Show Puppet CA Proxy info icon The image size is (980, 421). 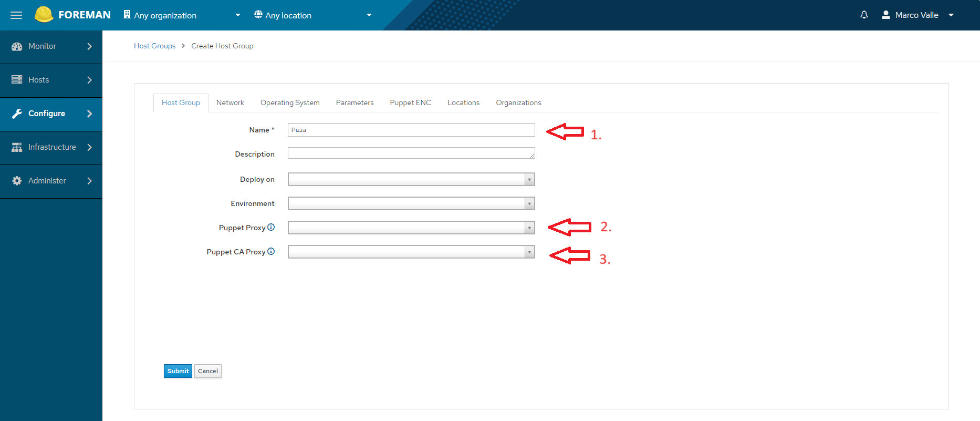tap(271, 251)
